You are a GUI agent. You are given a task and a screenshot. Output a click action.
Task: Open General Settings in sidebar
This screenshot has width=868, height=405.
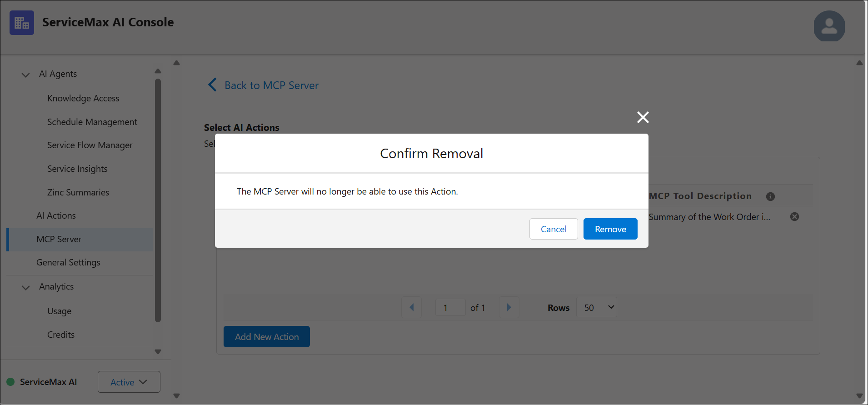tap(68, 262)
